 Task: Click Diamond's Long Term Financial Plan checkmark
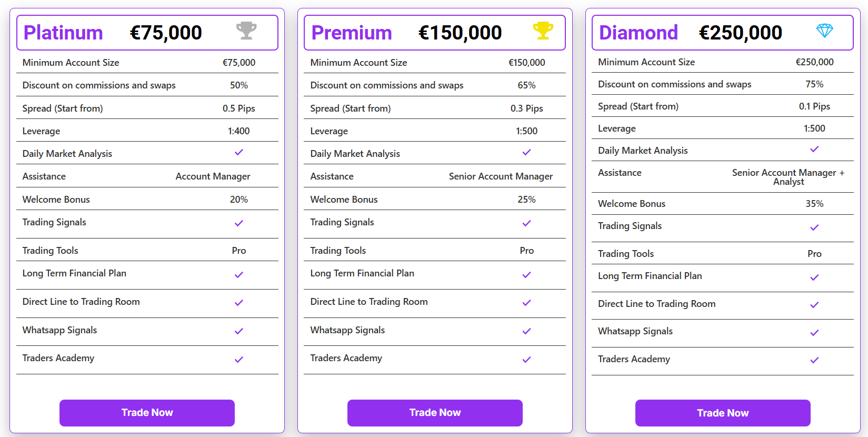point(814,277)
